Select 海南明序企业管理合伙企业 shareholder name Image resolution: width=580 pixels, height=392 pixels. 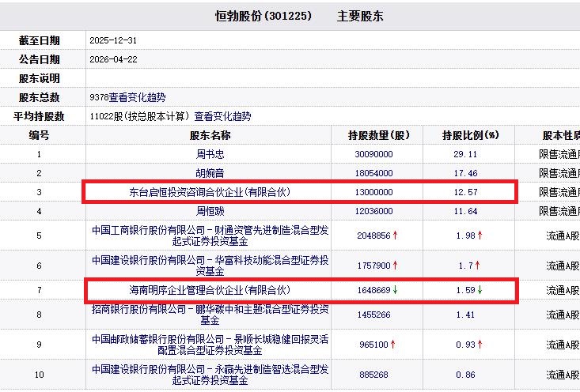210,290
